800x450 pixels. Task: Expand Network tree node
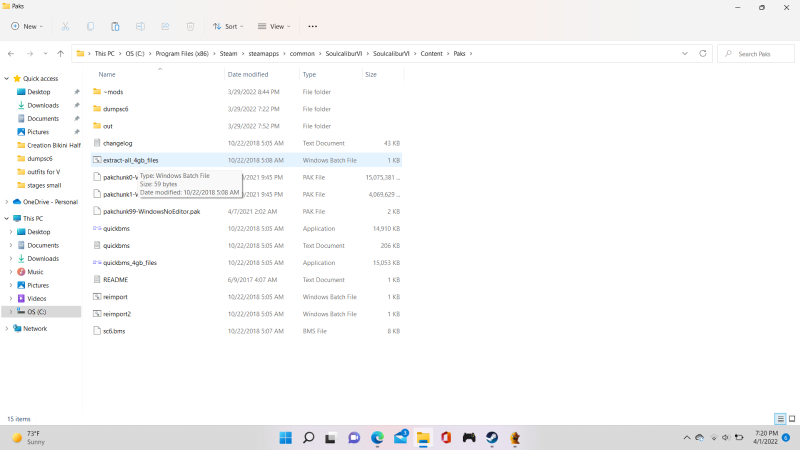point(7,329)
